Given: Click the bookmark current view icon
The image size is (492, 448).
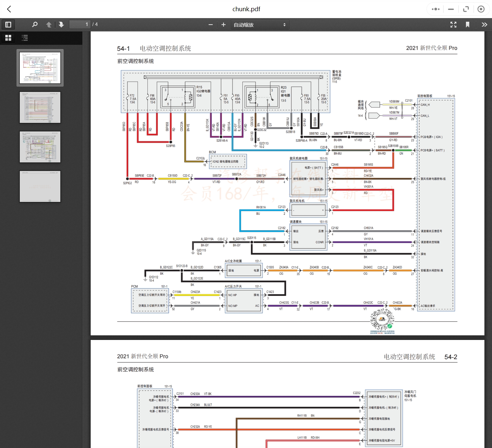Looking at the screenshot, I should point(468,25).
